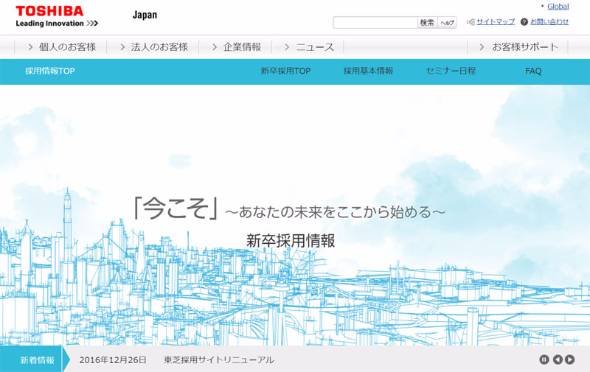Advance to next news ticker item
Image resolution: width=590 pixels, height=372 pixels.
click(570, 360)
